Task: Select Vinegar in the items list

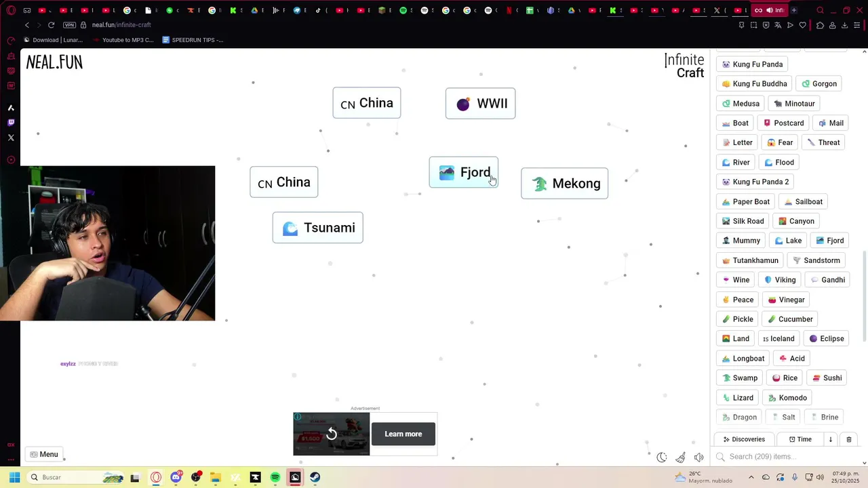Action: click(787, 300)
